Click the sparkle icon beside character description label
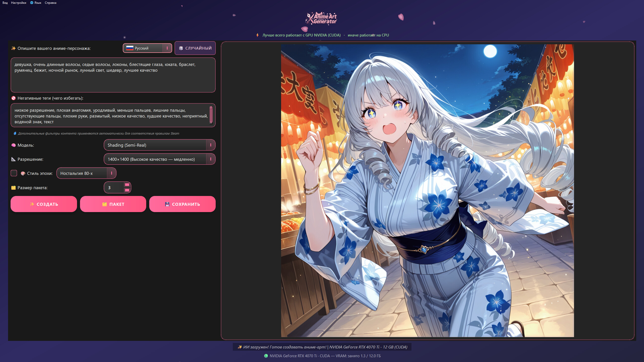Viewport: 644px width, 362px height. pyautogui.click(x=14, y=48)
